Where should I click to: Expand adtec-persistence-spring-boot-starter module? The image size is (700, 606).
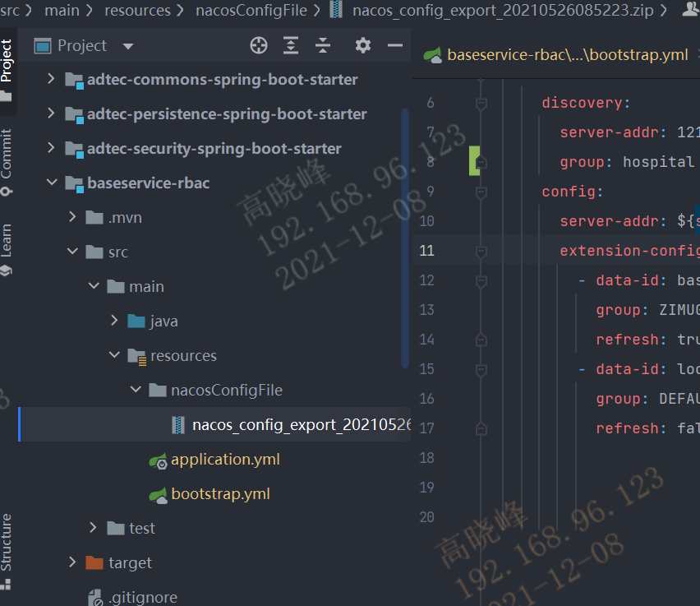[x=51, y=113]
